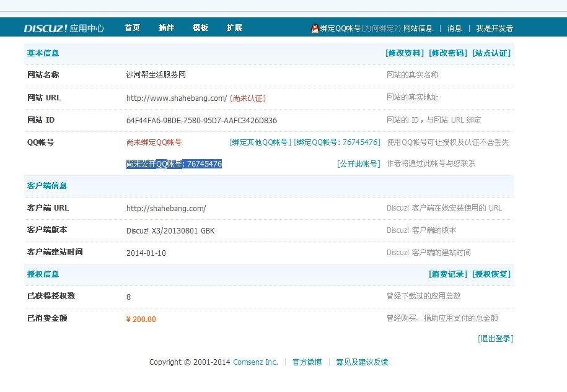567x392 pixels.
Task: Click the [公开此帐号] link
Action: [359, 164]
